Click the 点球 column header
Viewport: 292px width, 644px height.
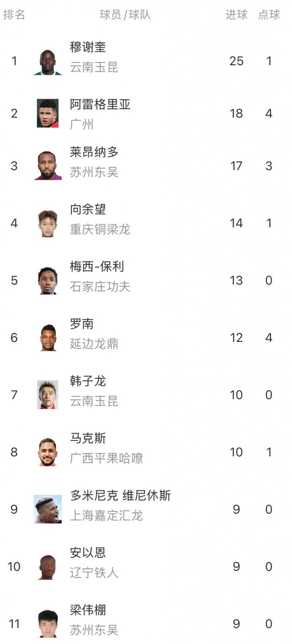point(269,15)
